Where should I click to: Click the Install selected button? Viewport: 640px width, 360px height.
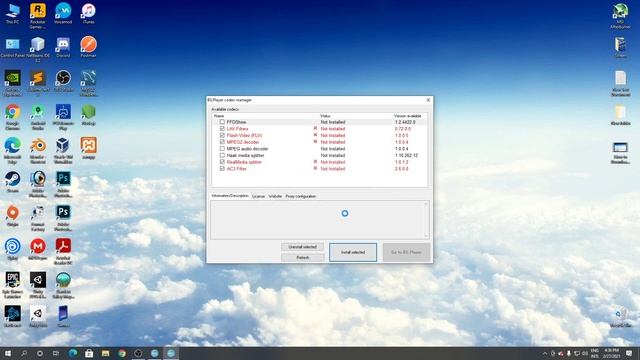353,252
